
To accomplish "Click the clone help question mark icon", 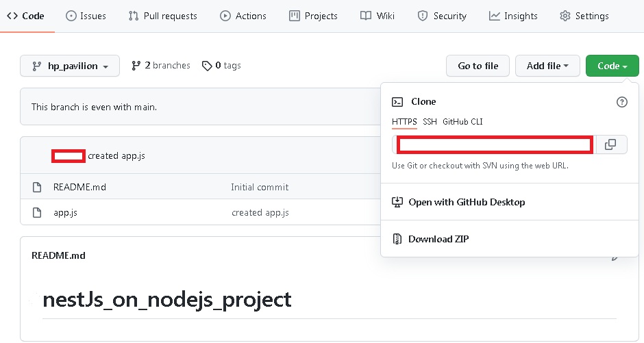I will point(622,102).
